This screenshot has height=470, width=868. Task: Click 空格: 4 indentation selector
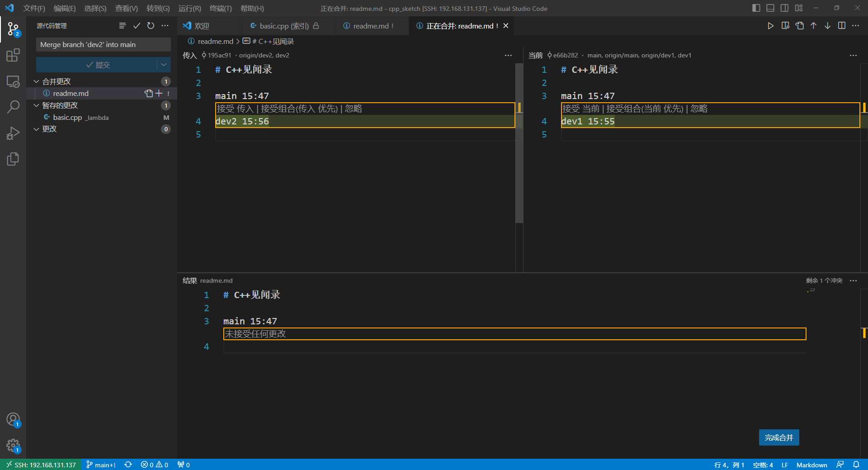[763, 465]
